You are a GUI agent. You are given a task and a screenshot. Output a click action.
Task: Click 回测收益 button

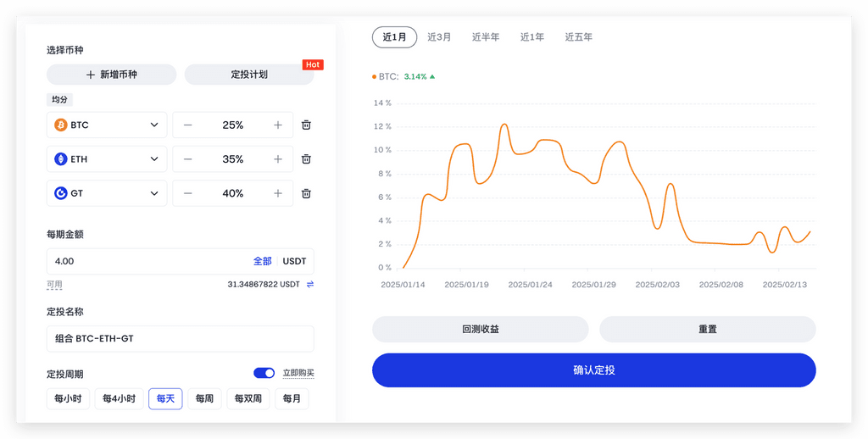click(480, 329)
